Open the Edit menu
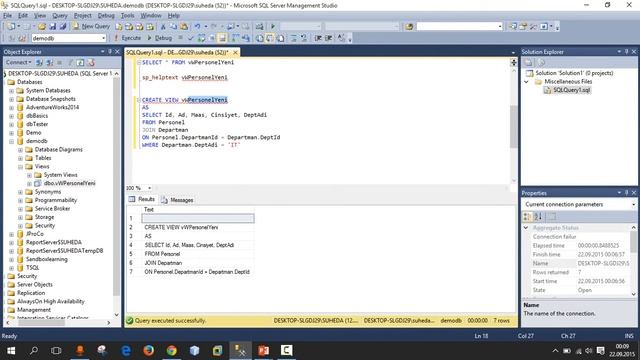 [23, 16]
